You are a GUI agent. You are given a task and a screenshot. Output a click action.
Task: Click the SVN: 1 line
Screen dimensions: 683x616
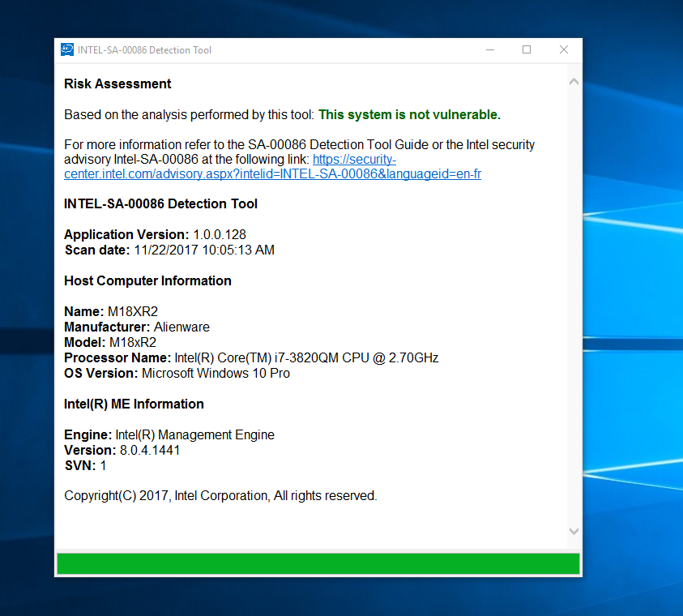[x=85, y=466]
